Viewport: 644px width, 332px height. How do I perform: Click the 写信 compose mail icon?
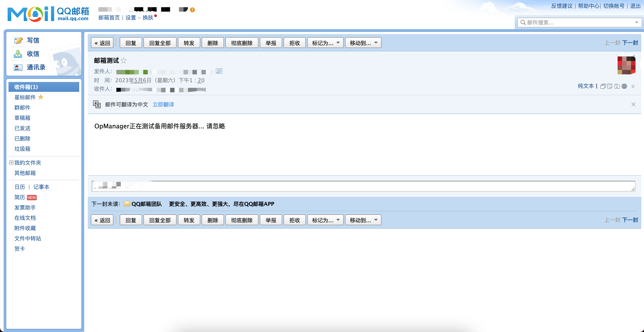pos(18,40)
